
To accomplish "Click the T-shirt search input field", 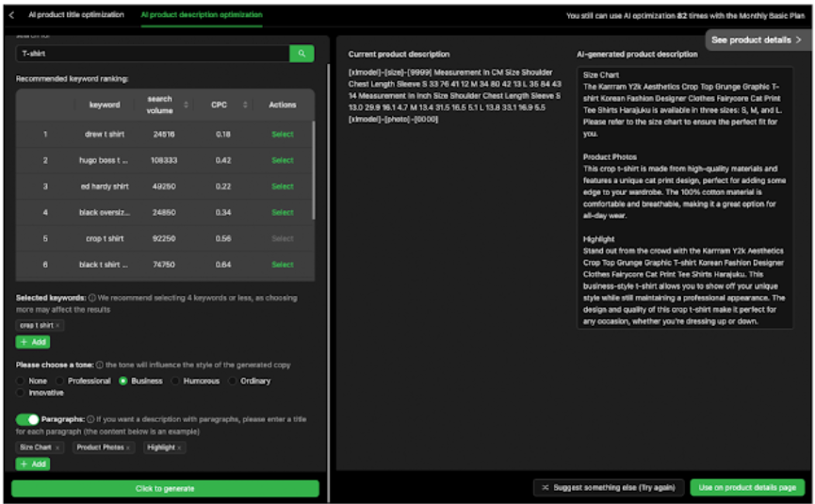I will tap(153, 54).
